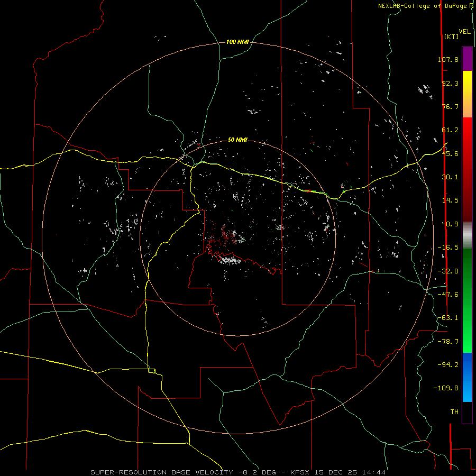Select the -16.5 legend value
Screen dimensions: 476x476
pos(448,248)
